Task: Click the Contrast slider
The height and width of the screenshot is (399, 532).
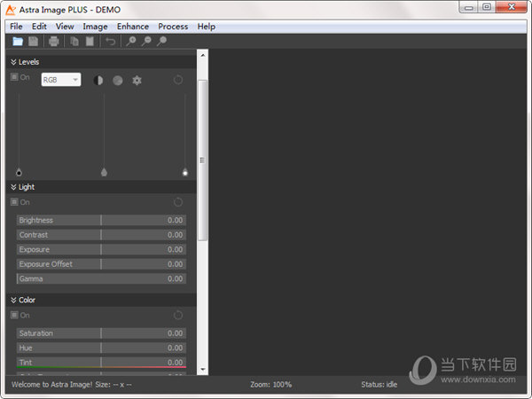Action: (x=101, y=235)
